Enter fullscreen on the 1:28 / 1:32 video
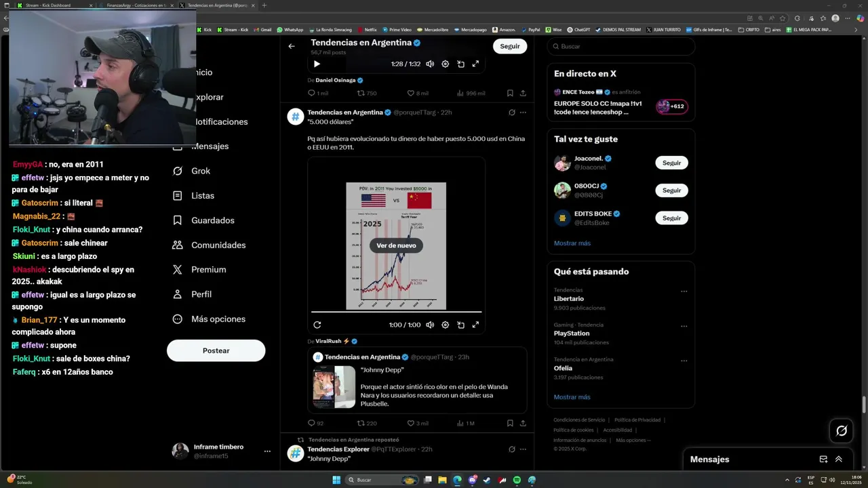The height and width of the screenshot is (488, 868). 475,64
